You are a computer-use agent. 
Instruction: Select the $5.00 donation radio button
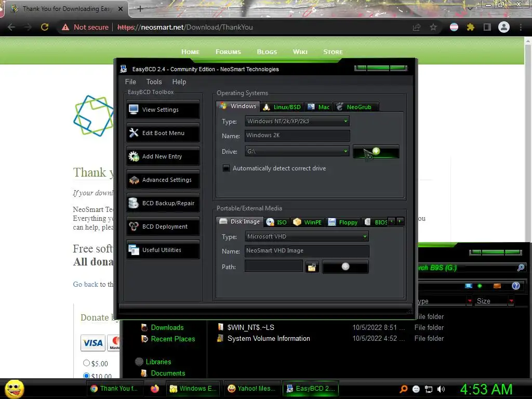click(87, 363)
